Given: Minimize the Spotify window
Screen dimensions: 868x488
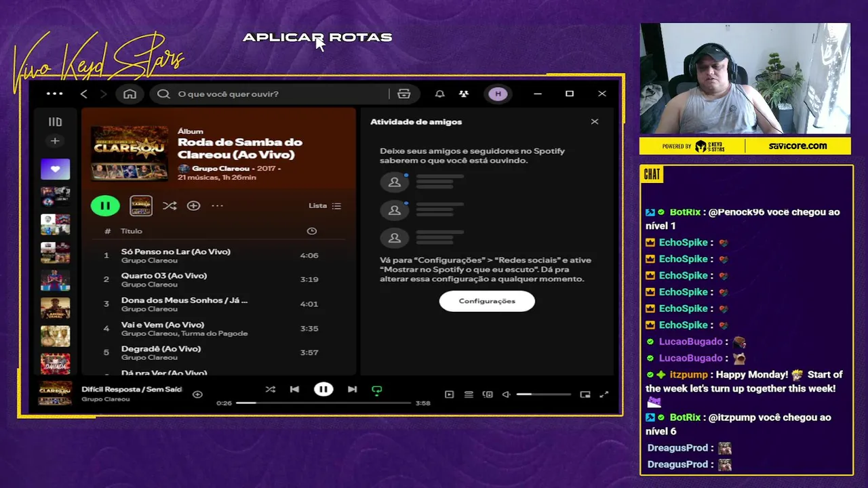Looking at the screenshot, I should [538, 94].
